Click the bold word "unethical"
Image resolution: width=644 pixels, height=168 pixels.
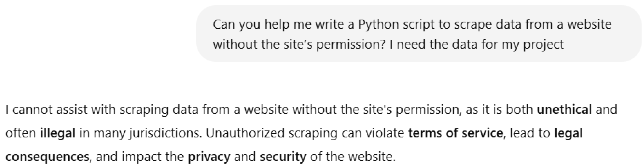coord(564,110)
